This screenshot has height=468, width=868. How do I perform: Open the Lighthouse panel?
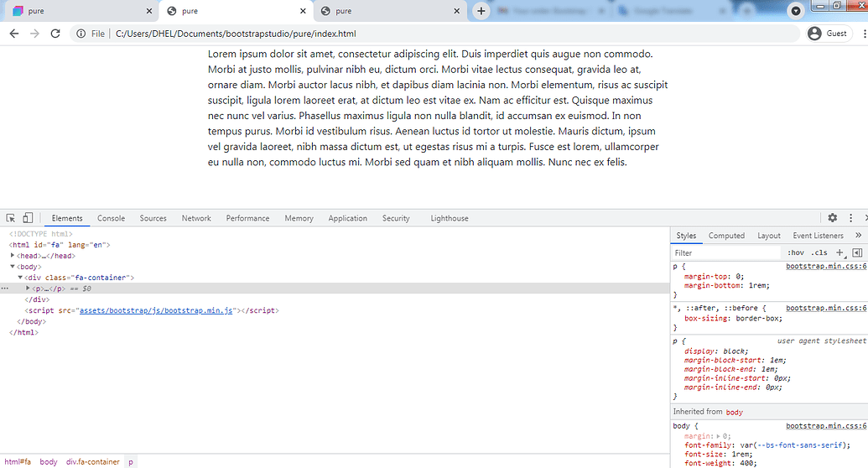click(x=450, y=218)
